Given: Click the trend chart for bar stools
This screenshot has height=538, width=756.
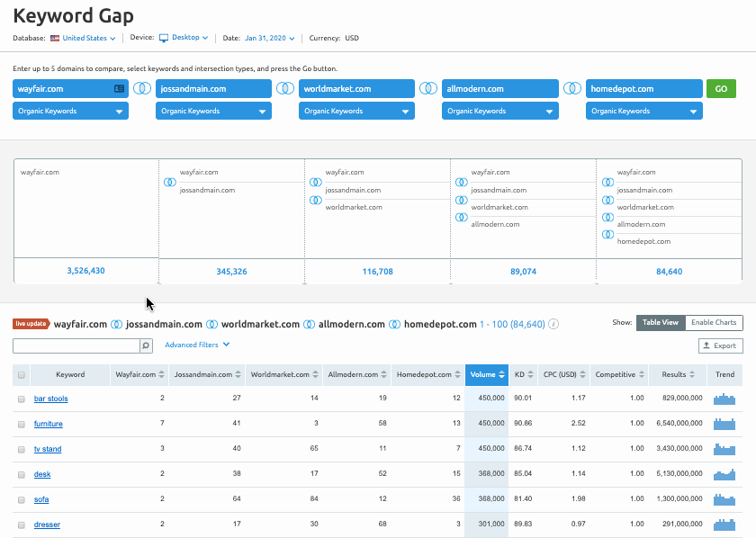Looking at the screenshot, I should (x=724, y=399).
